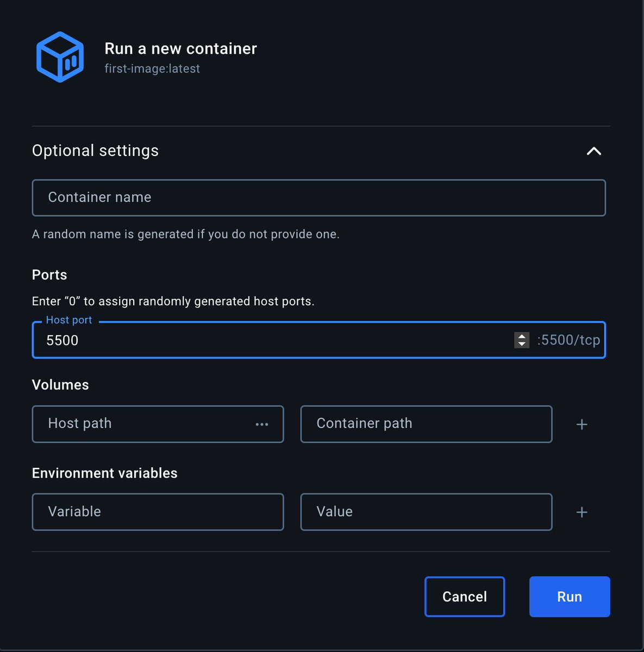Click the Enter "0" host ports hint
644x652 pixels.
[x=173, y=301]
